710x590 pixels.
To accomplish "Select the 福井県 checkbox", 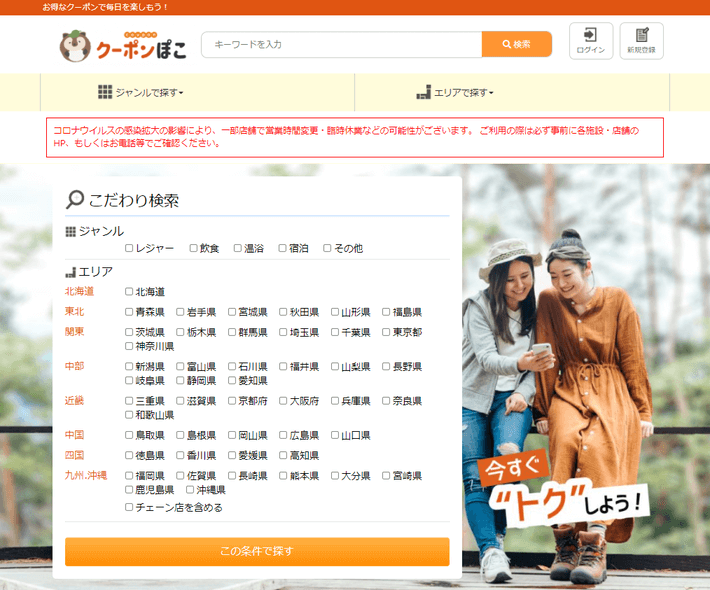I will pos(283,366).
